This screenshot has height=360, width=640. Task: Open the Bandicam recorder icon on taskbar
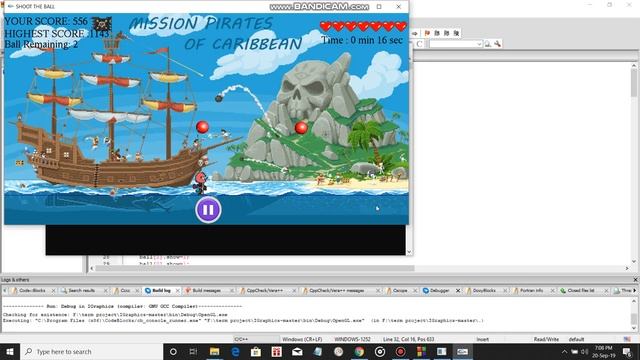pyautogui.click(x=400, y=351)
